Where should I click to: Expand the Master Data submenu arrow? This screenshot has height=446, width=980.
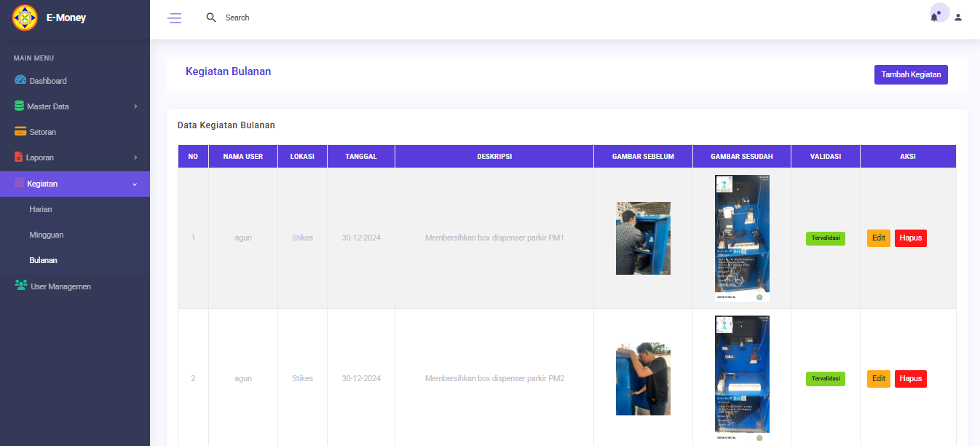pos(135,106)
